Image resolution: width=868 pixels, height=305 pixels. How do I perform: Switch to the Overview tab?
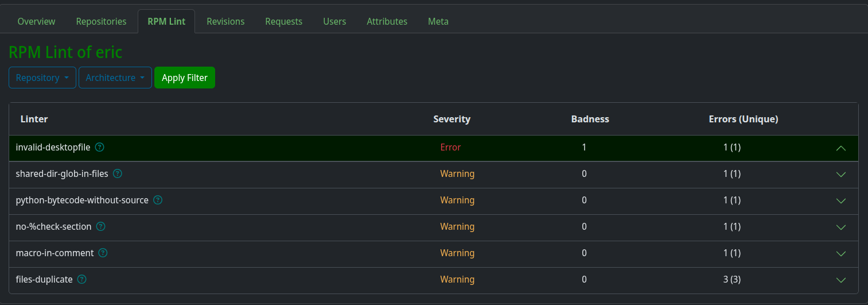pyautogui.click(x=36, y=21)
